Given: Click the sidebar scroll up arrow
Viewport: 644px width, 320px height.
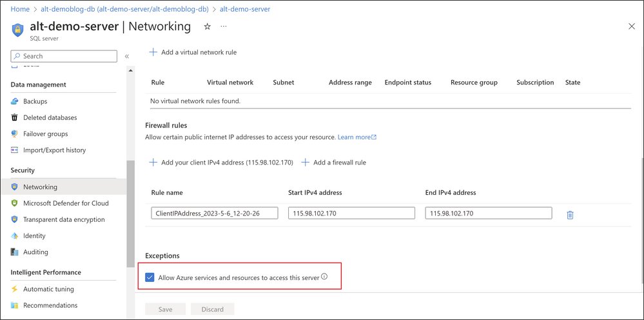Looking at the screenshot, I should coord(131,71).
